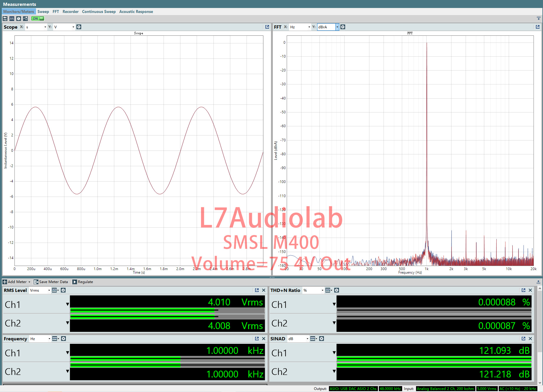Collapse the upper monitors panel arrow
The width and height of the screenshot is (543, 392).
click(539, 19)
